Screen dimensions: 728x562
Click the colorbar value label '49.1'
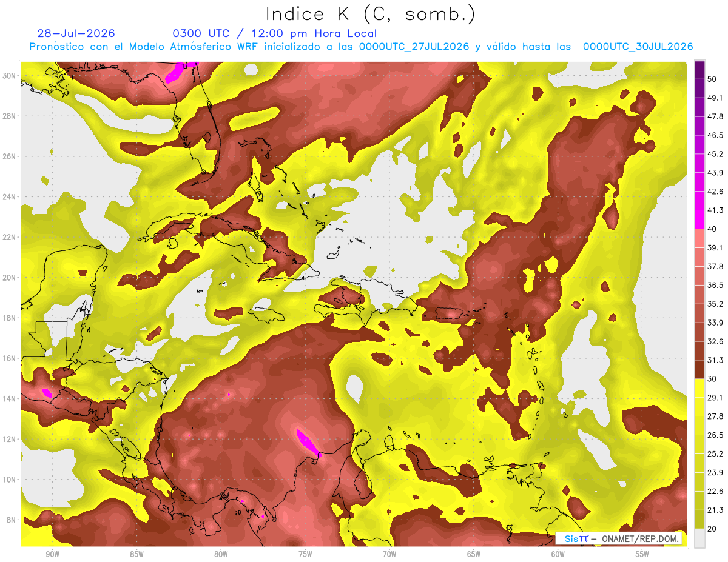click(716, 97)
